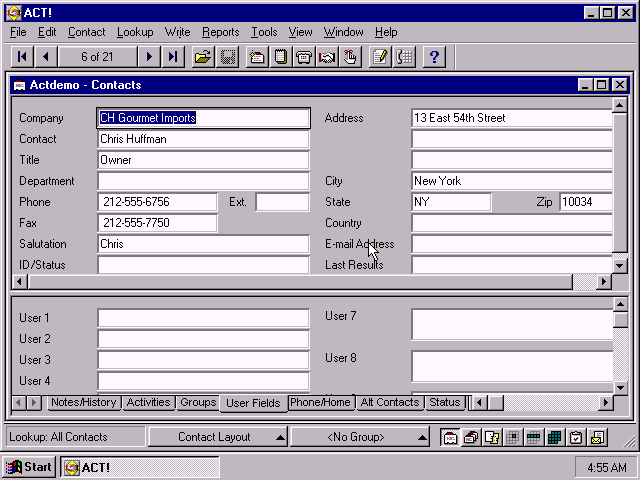The height and width of the screenshot is (480, 640).
Task: Show the weekly calendar icon
Action: click(x=534, y=438)
